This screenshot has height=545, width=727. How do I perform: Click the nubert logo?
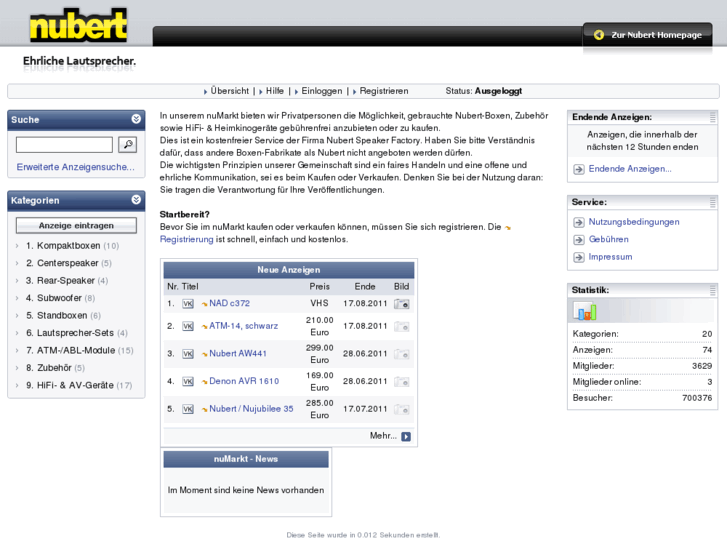click(x=78, y=25)
